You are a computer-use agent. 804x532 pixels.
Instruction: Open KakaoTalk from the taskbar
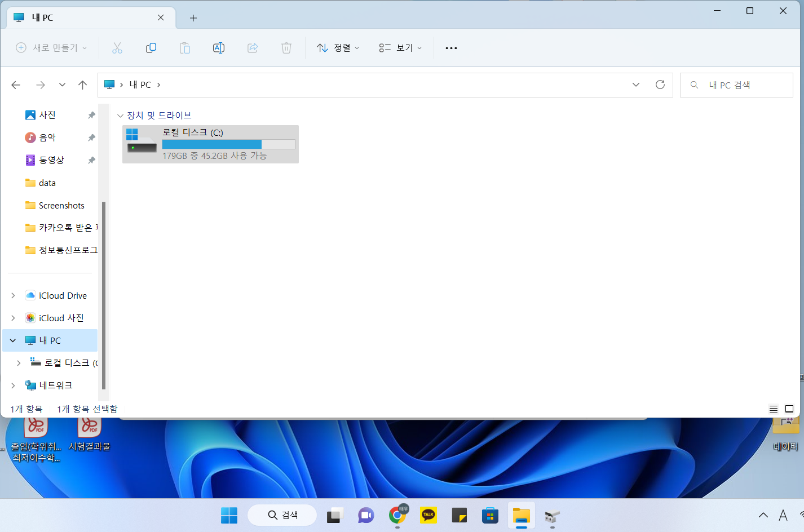click(x=428, y=515)
